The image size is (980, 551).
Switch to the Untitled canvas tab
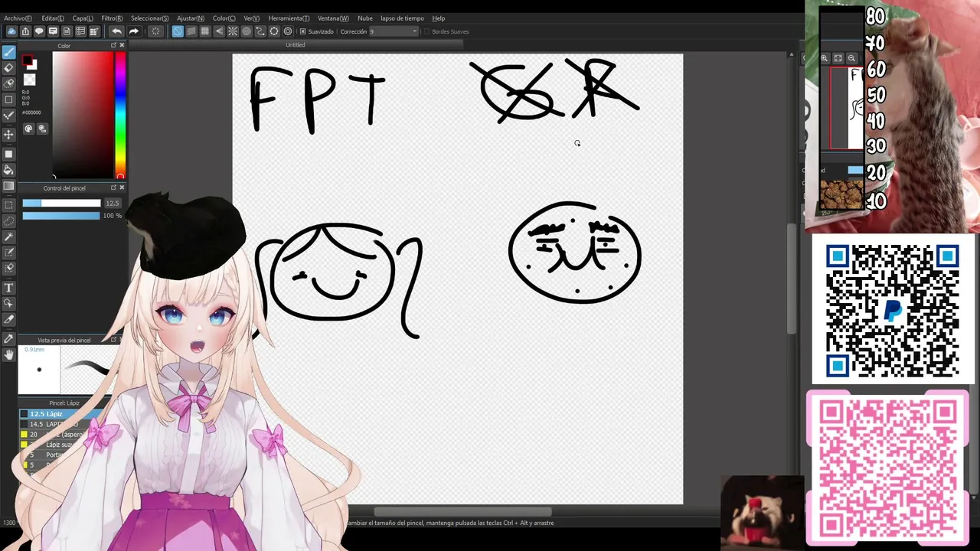296,45
